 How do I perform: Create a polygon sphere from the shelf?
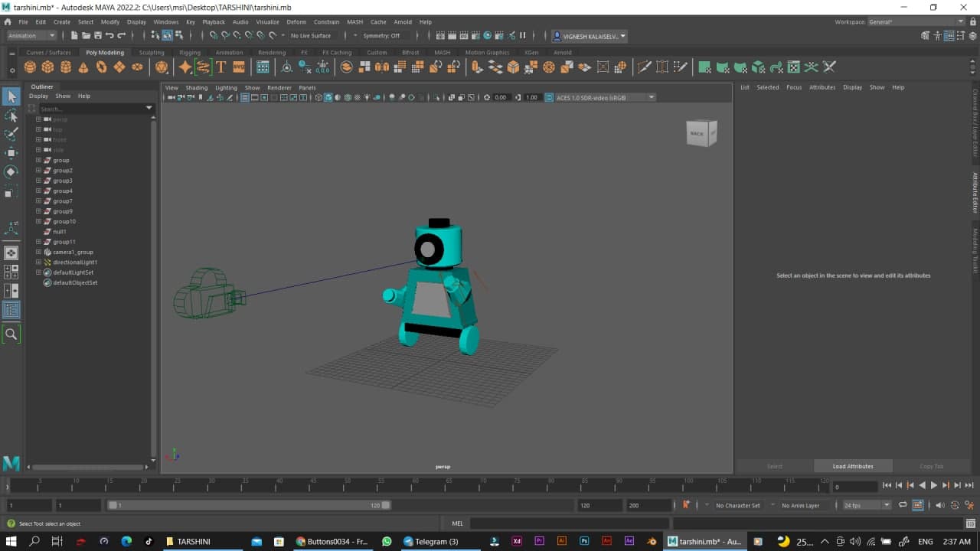[30, 67]
